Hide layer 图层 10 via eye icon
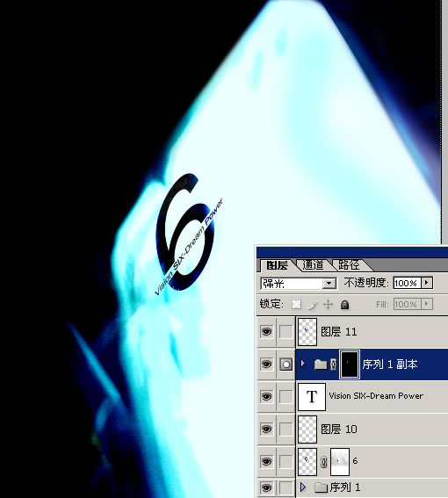448x498 pixels. point(266,429)
